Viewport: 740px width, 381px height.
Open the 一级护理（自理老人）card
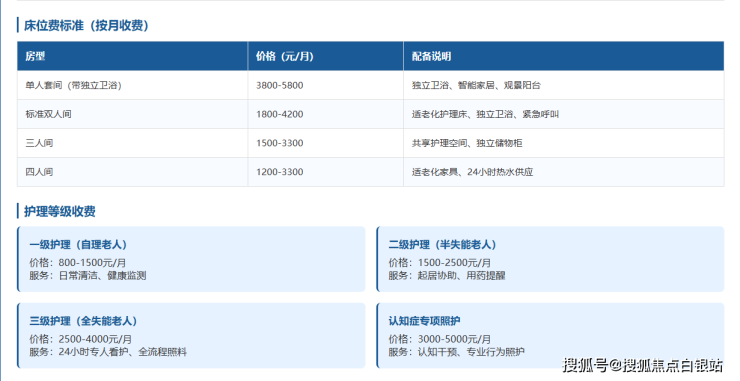pos(191,259)
